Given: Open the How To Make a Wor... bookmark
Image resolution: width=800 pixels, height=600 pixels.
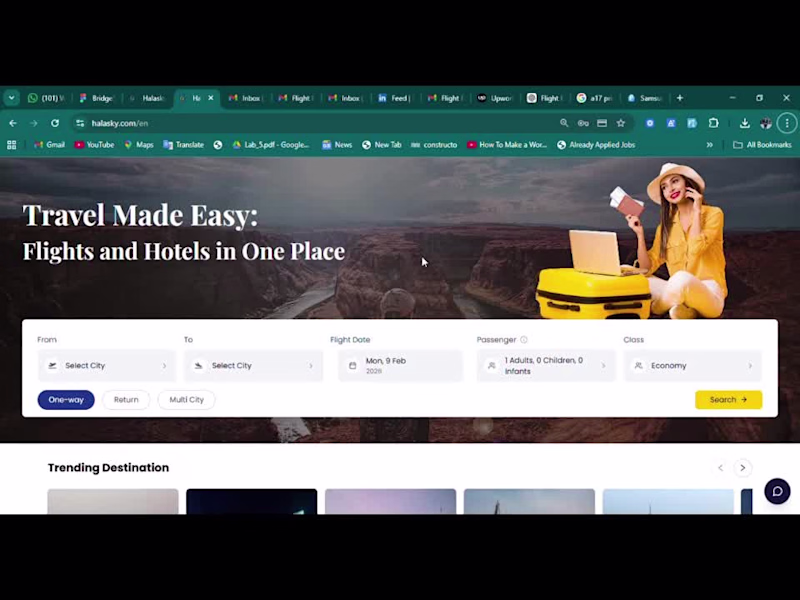Looking at the screenshot, I should click(507, 145).
